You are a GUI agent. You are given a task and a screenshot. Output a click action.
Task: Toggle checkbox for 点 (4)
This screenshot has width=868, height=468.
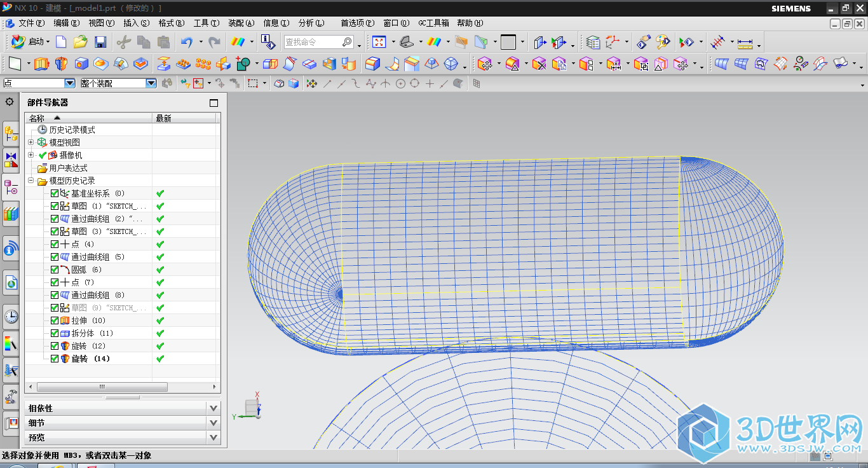(55, 244)
